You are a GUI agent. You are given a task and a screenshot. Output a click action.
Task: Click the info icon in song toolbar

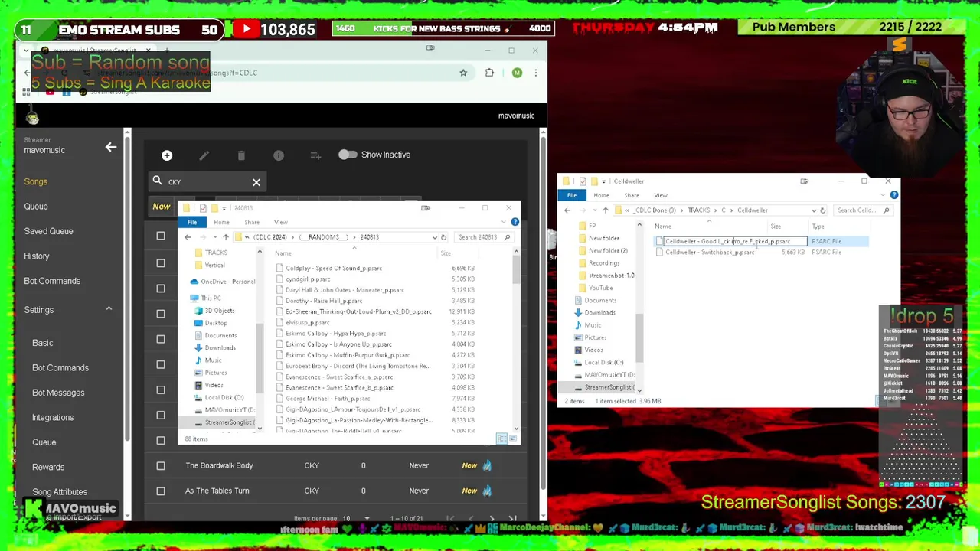279,155
